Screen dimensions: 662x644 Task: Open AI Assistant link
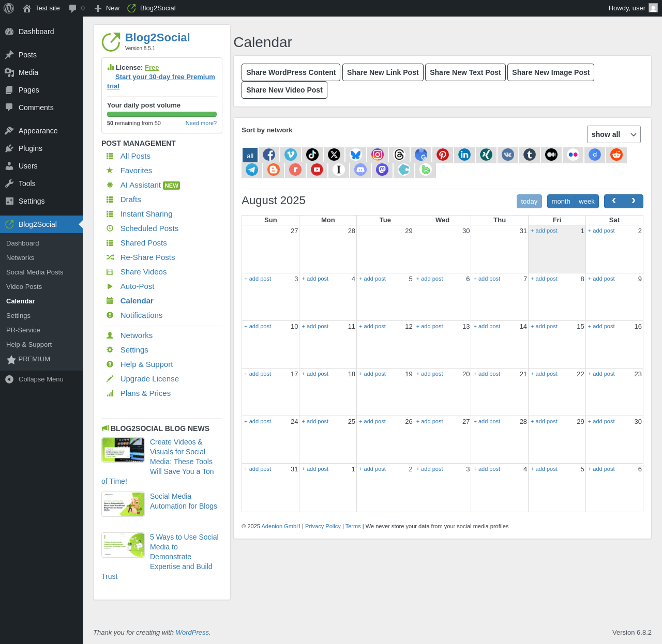point(141,185)
